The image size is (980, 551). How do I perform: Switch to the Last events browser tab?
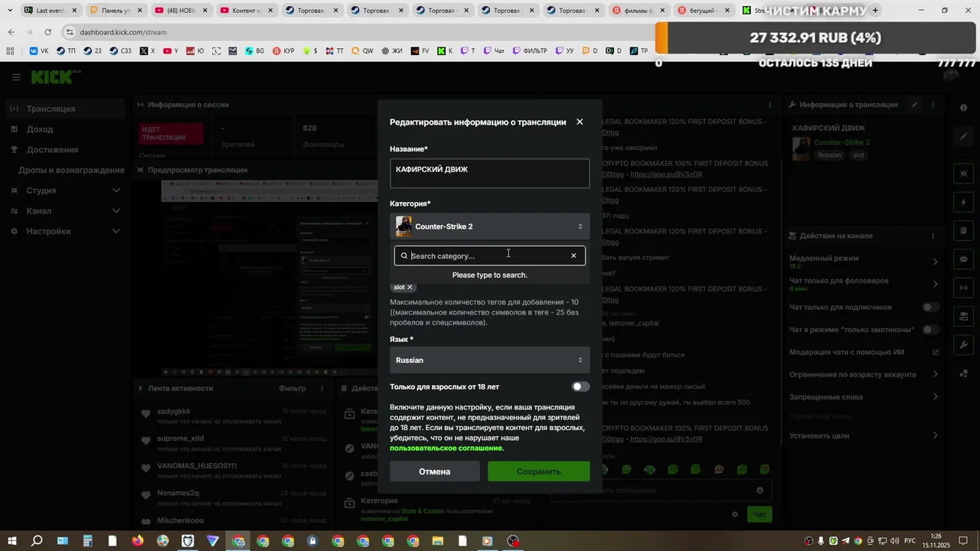[51, 11]
